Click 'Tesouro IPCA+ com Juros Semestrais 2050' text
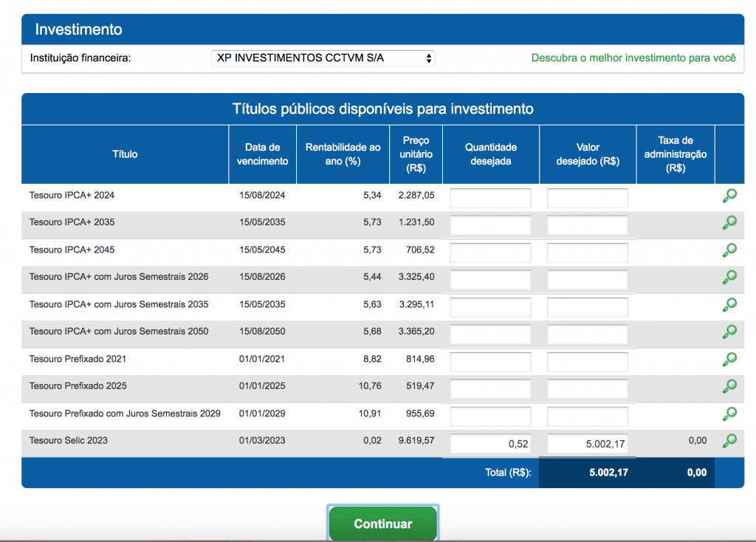 click(119, 332)
